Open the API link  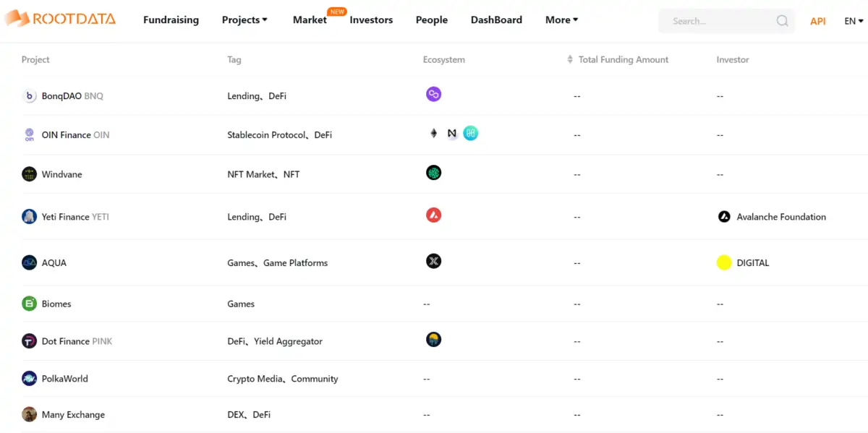pyautogui.click(x=818, y=21)
